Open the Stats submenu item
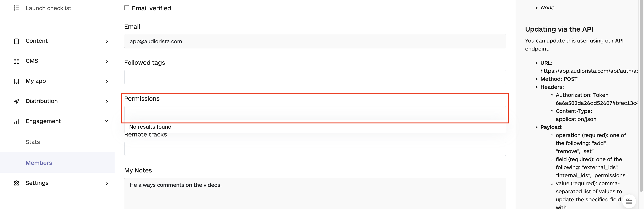The width and height of the screenshot is (644, 209). (x=33, y=142)
